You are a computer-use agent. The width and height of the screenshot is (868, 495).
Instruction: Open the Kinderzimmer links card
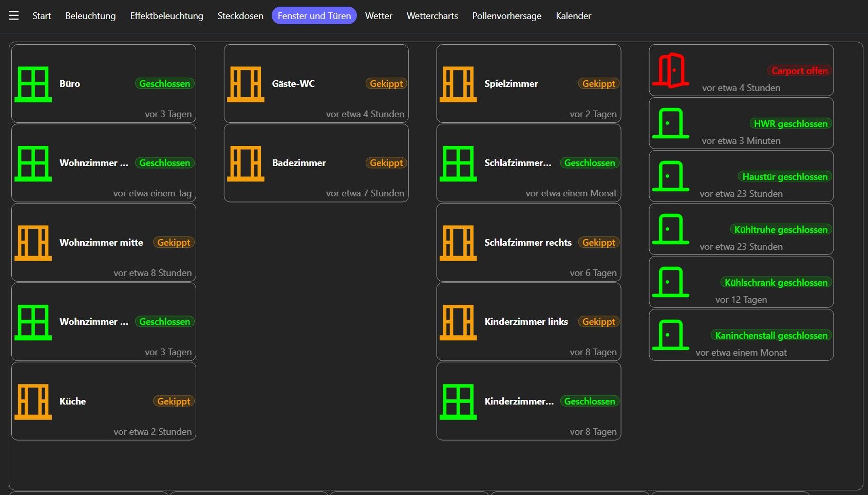click(529, 322)
